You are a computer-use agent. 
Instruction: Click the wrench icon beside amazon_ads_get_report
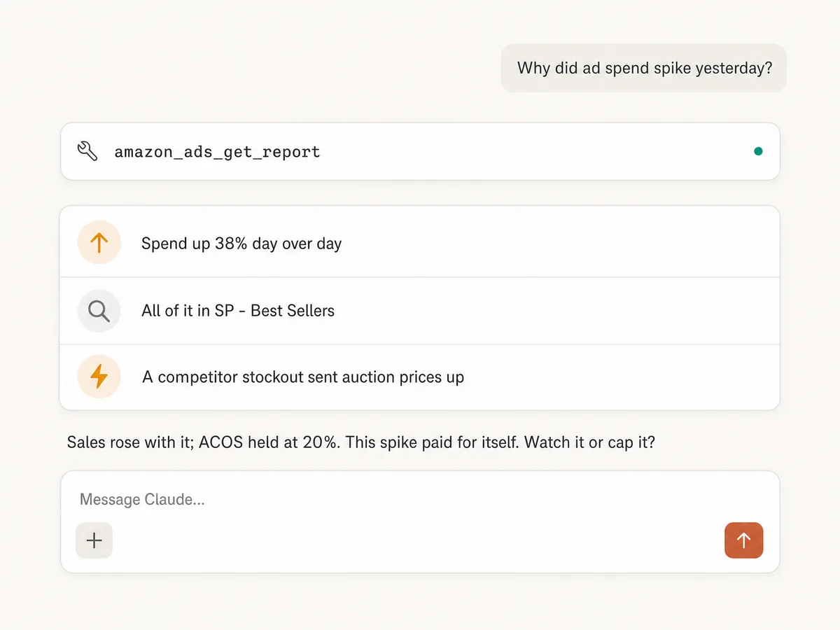click(x=87, y=151)
